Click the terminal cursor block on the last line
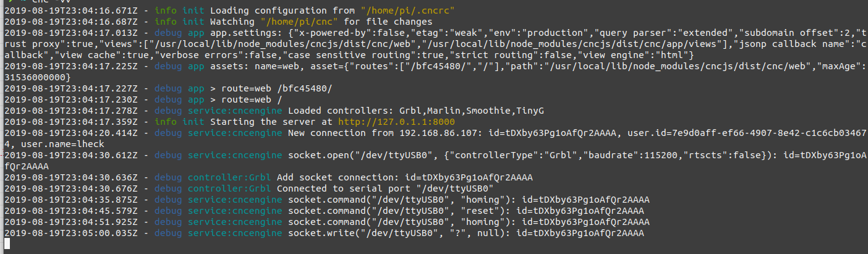Viewport: 868px width, 254px height. [6, 244]
